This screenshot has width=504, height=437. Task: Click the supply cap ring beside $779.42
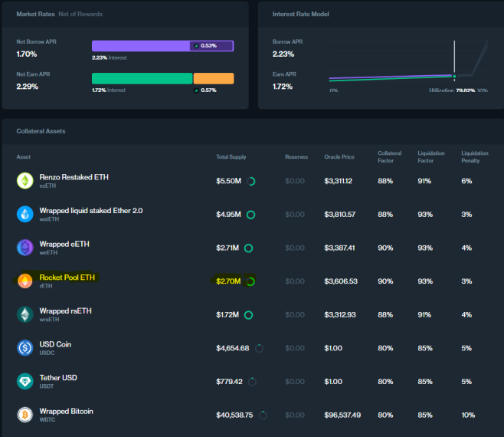(252, 382)
